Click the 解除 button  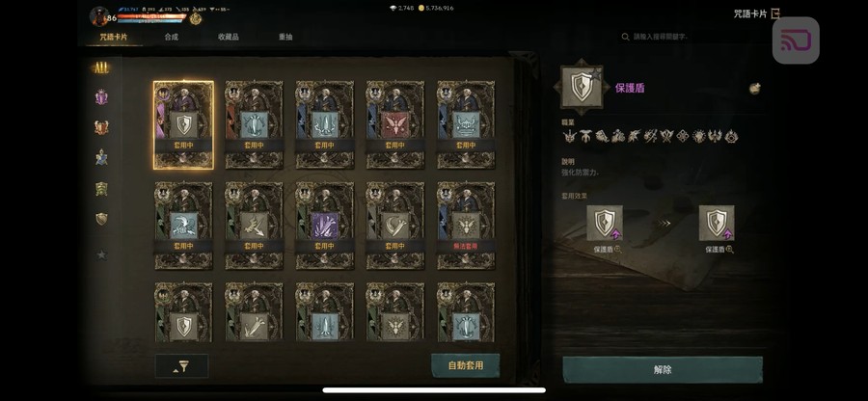click(x=663, y=370)
